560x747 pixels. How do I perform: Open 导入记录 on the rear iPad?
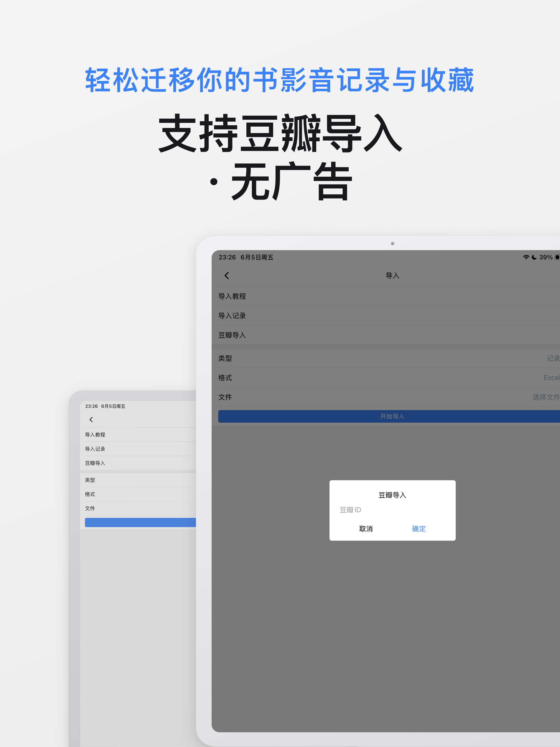(x=138, y=449)
